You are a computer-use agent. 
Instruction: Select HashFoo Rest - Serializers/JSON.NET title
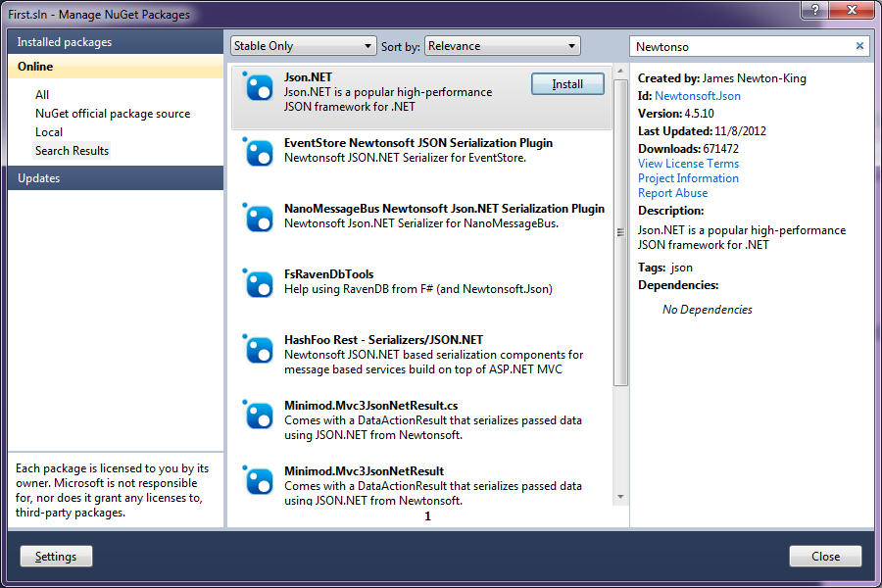383,340
